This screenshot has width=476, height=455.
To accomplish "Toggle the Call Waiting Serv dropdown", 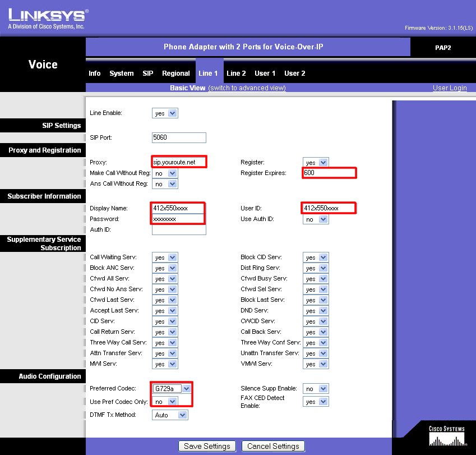I will coord(165,258).
